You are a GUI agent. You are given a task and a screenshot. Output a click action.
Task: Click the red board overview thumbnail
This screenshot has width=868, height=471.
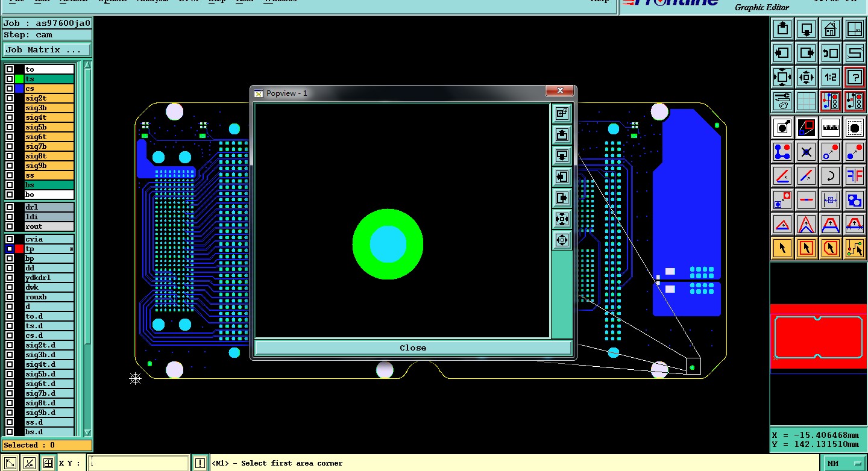[x=819, y=336]
